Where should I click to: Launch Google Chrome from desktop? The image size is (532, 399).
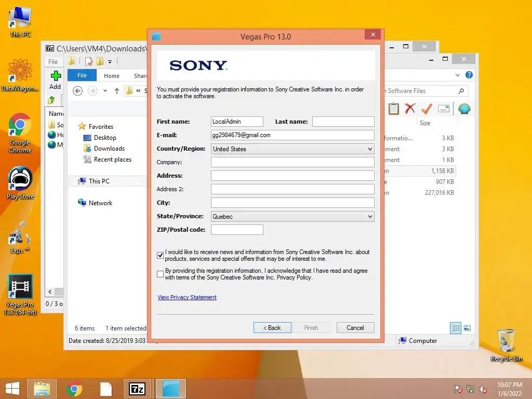20,133
